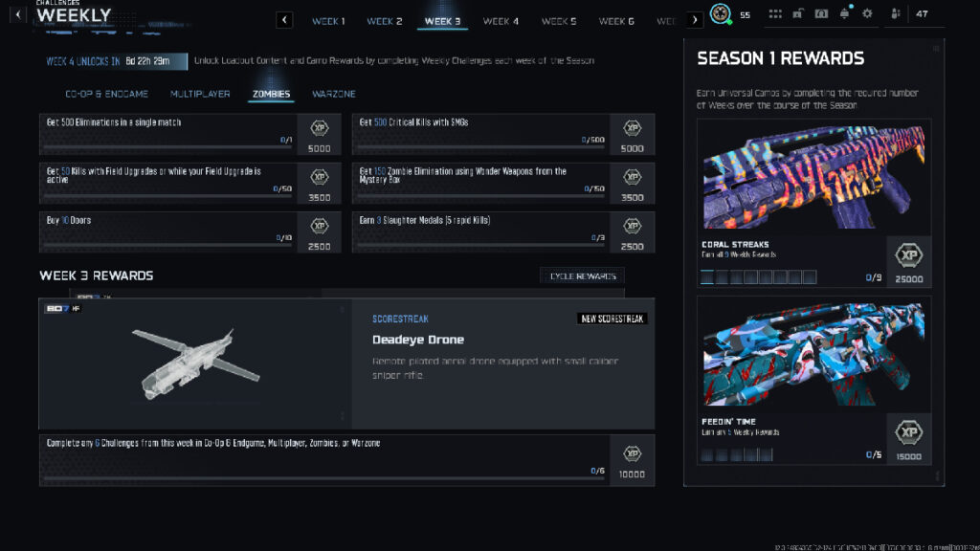Open the recent players grid icon

point(777,13)
